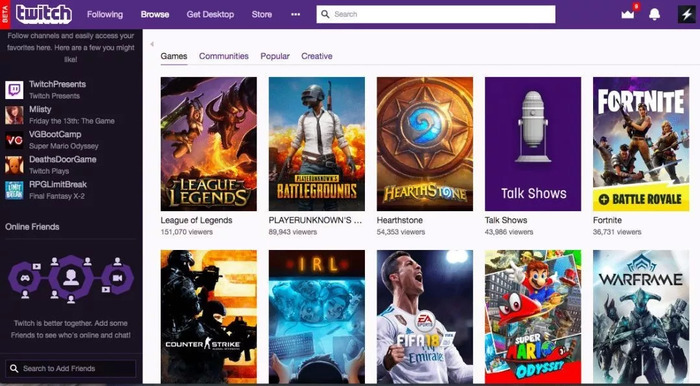
Task: Open the TwitchPresents channel avatar
Action: [x=14, y=90]
